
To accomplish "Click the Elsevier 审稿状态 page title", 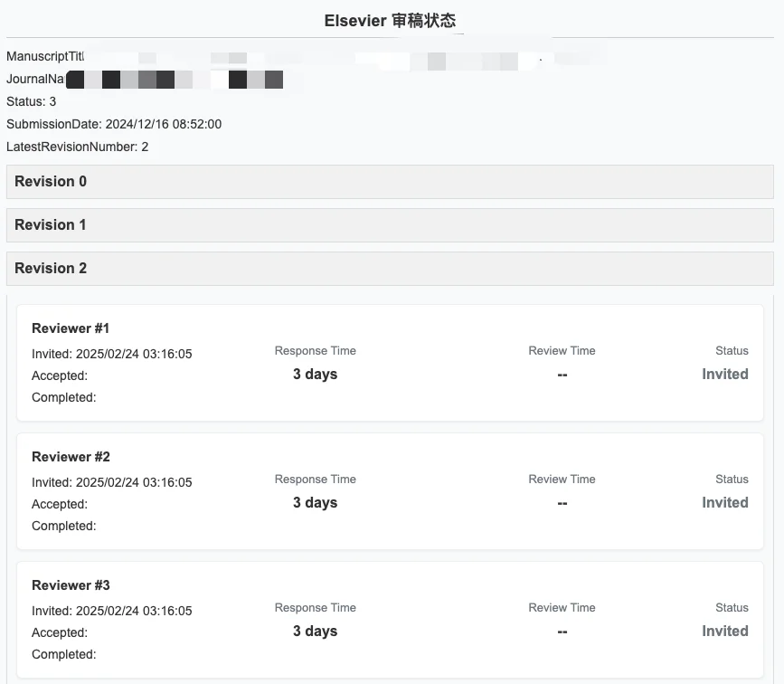I will click(390, 21).
